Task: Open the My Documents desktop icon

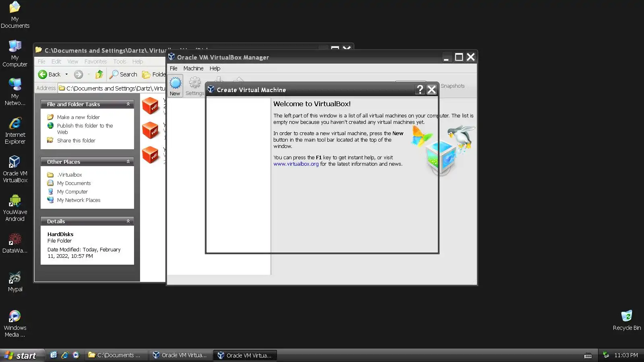Action: pyautogui.click(x=15, y=15)
